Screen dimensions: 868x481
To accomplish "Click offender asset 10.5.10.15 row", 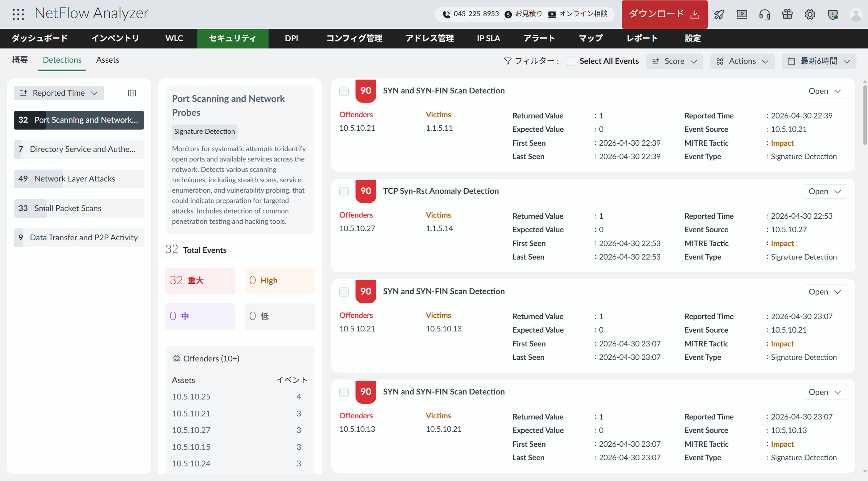I will click(240, 447).
